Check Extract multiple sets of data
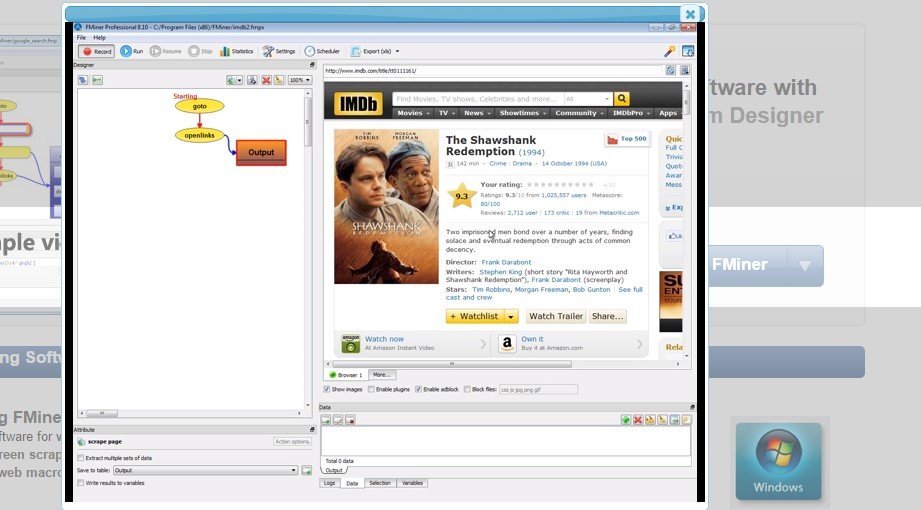The image size is (921, 510). (82, 458)
